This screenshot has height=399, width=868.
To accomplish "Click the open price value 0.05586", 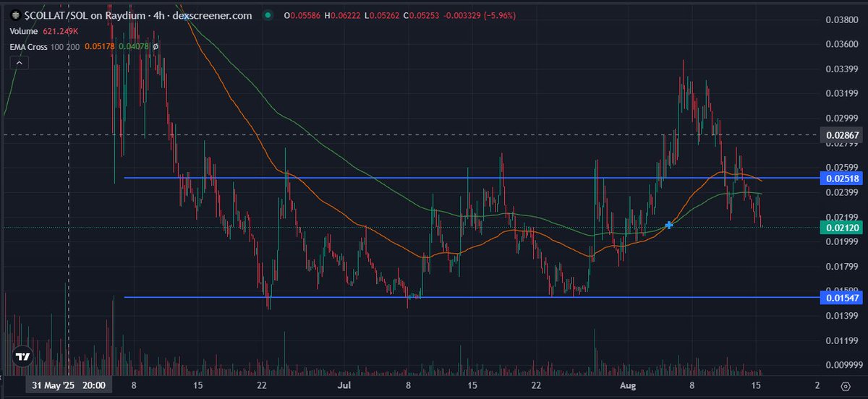I will tap(307, 15).
